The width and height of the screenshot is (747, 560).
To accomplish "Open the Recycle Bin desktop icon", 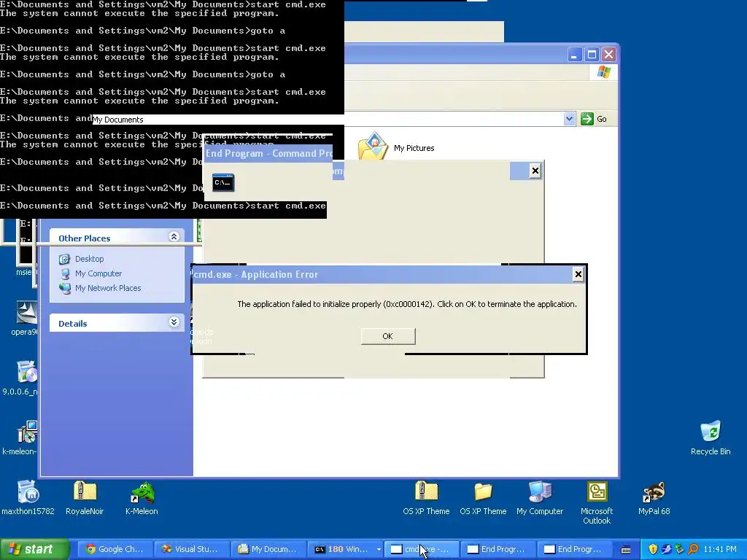I will tap(711, 438).
